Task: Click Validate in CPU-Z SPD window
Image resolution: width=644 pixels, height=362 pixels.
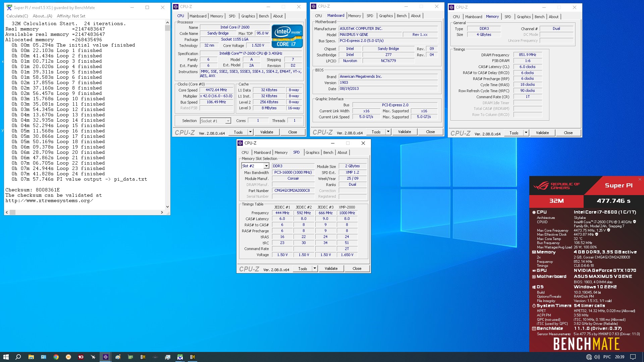Action: [x=331, y=268]
